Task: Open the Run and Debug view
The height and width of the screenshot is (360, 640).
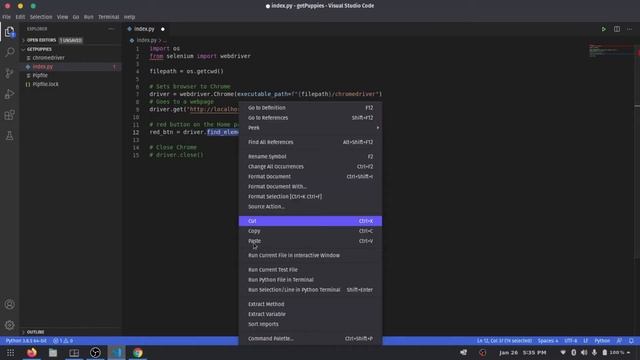Action: click(x=9, y=94)
